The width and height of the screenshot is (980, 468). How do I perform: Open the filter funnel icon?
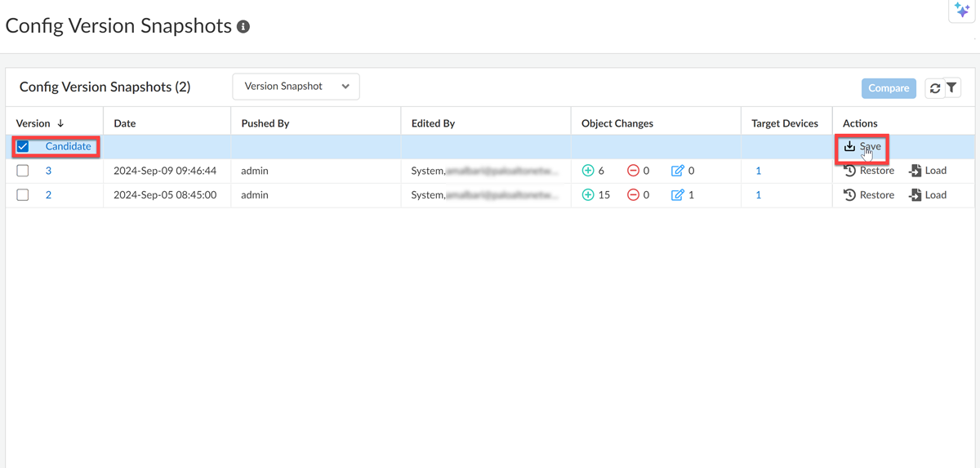pos(952,88)
